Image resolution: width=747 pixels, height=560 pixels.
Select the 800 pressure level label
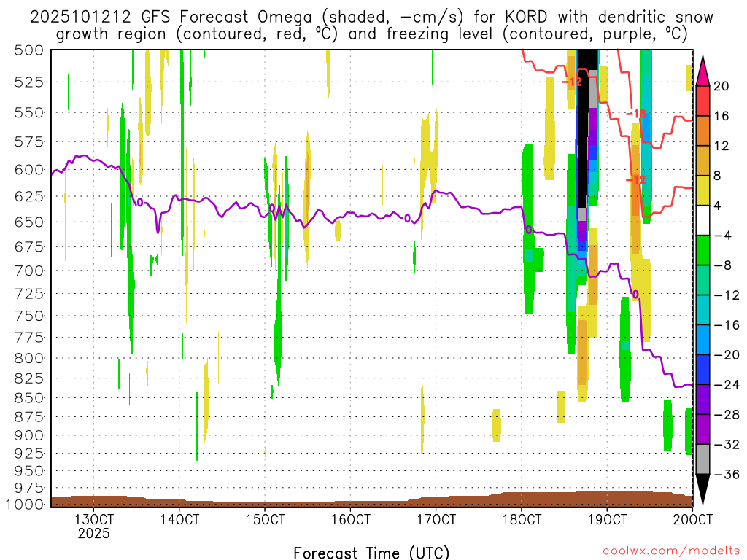[28, 358]
